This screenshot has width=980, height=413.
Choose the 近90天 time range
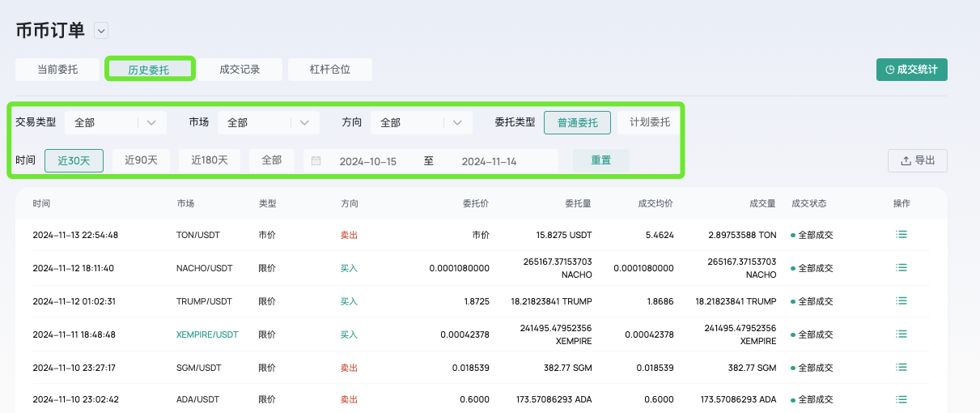pos(141,160)
